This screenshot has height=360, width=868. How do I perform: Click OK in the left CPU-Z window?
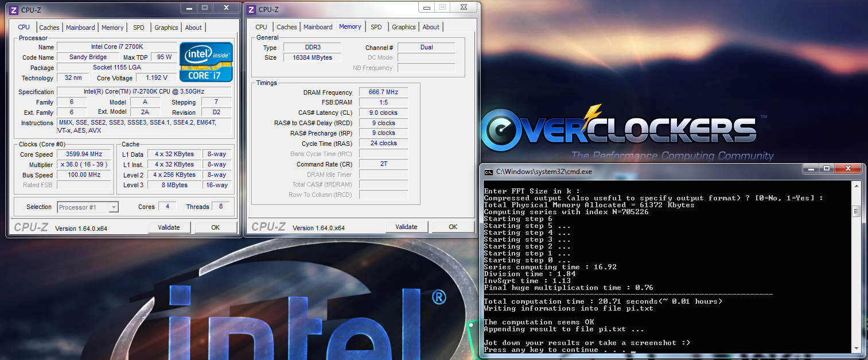click(x=215, y=227)
